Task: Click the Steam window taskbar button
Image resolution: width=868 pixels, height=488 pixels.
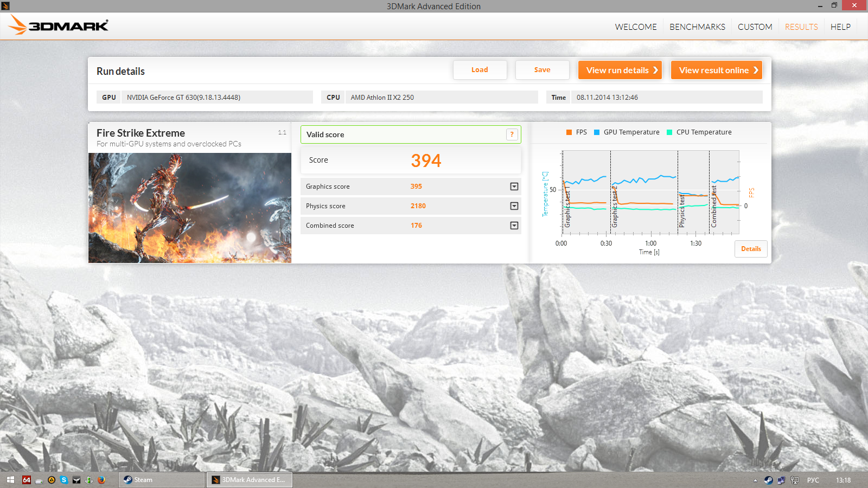Action: (162, 480)
